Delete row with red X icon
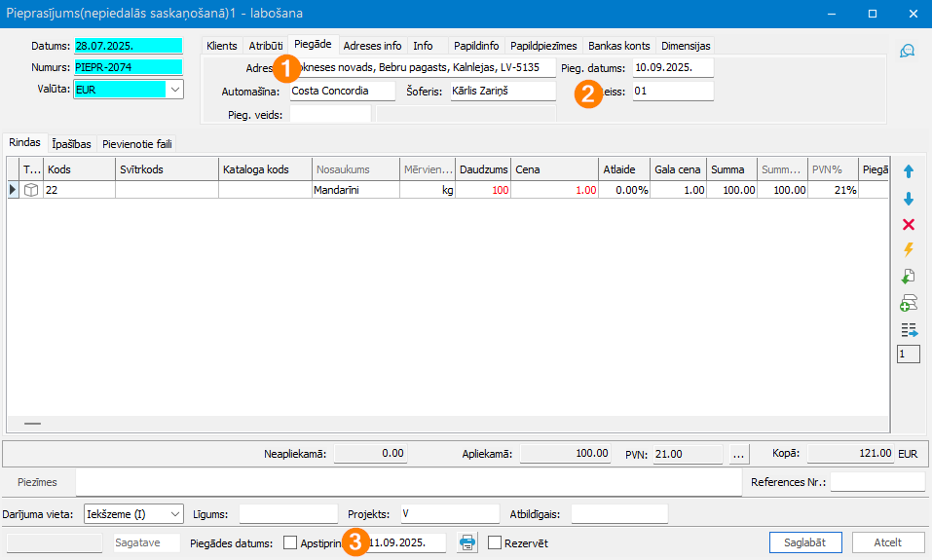The height and width of the screenshot is (560, 932). [909, 224]
